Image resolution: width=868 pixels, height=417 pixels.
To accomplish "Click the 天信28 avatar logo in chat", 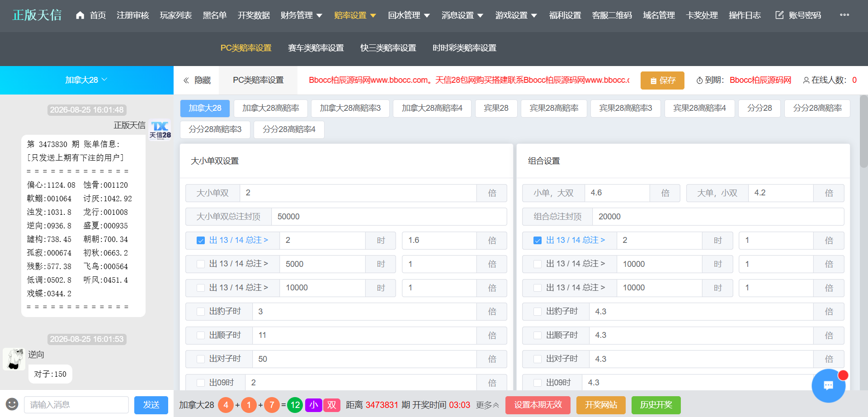I will (160, 129).
